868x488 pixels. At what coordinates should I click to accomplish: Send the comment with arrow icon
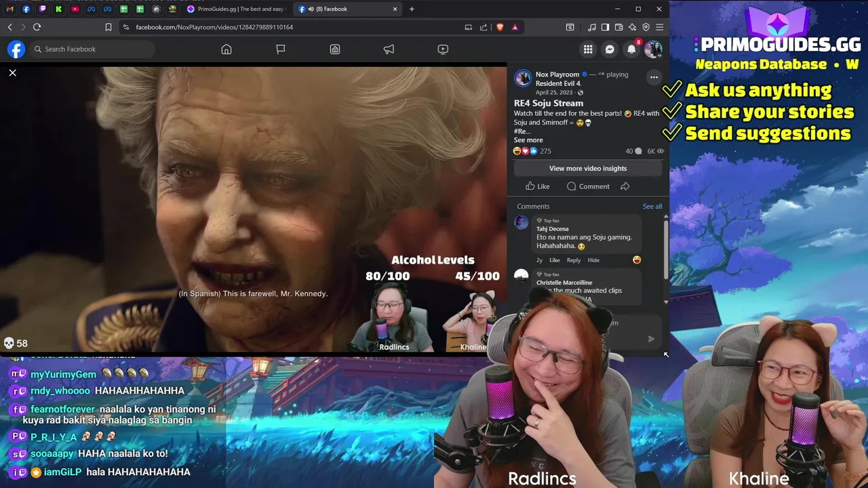[651, 339]
